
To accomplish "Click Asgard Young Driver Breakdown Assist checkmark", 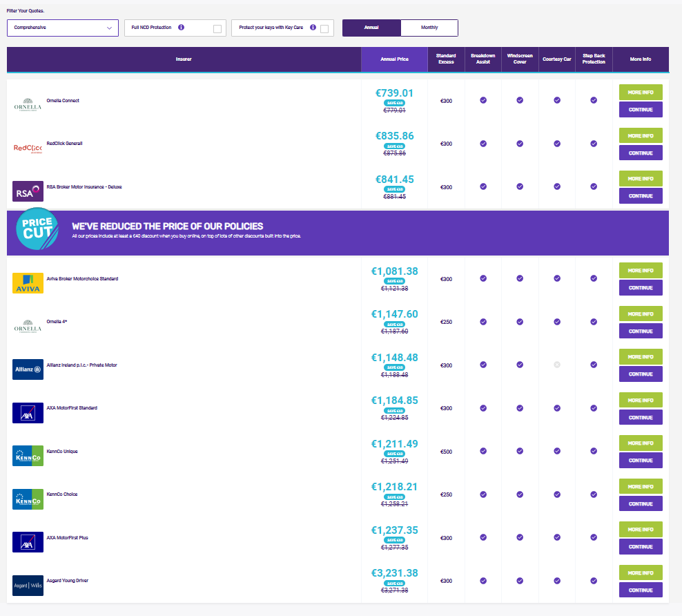I will tap(483, 581).
